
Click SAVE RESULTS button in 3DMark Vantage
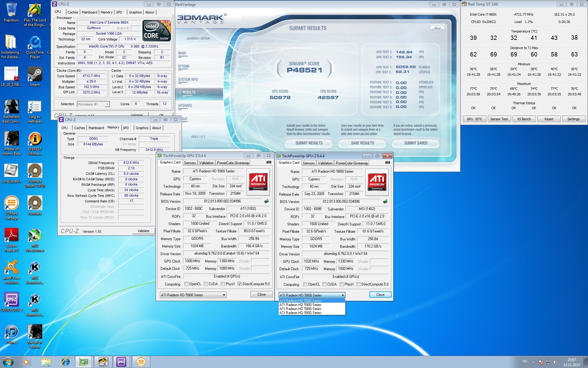pos(362,143)
